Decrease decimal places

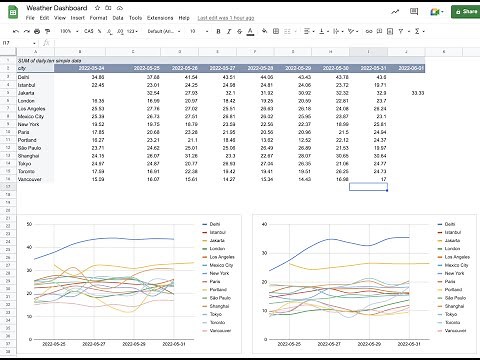(x=110, y=31)
